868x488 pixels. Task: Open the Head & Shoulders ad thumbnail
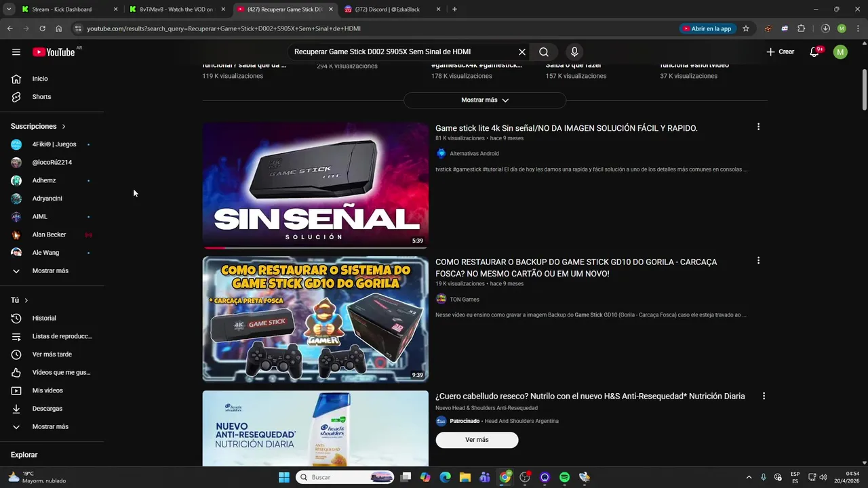click(x=315, y=428)
